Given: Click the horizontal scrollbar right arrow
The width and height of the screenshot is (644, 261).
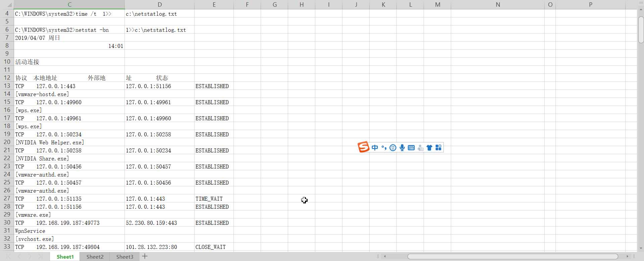Looking at the screenshot, I should 627,257.
